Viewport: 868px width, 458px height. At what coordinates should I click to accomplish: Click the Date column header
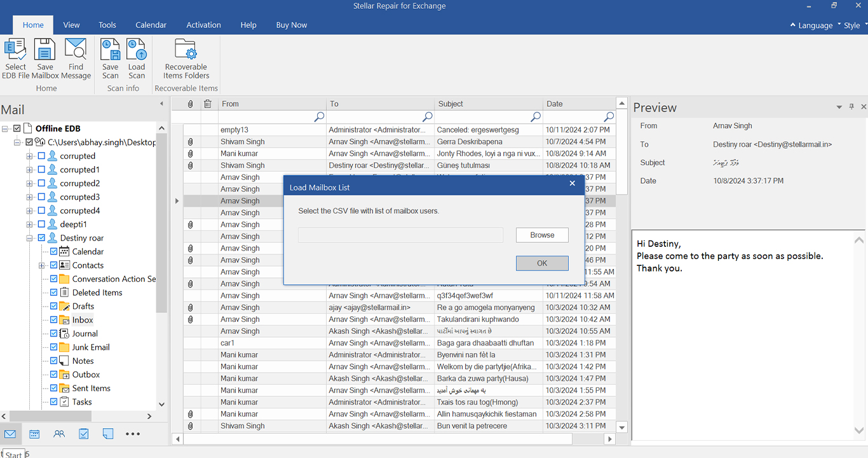(x=580, y=104)
